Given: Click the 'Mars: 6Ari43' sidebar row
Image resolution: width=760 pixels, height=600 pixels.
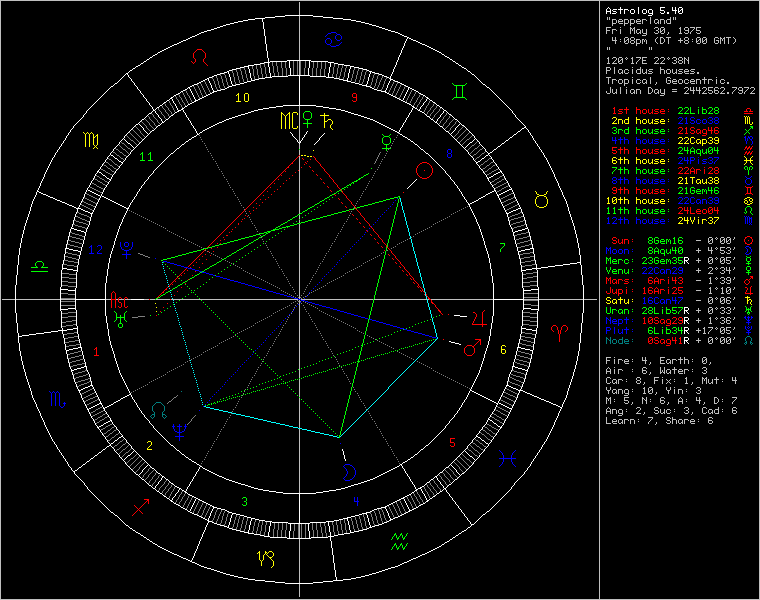Looking at the screenshot, I should click(x=680, y=281).
